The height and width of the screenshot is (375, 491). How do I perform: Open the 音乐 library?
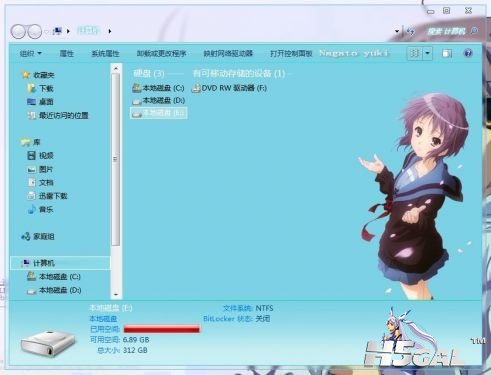click(40, 210)
